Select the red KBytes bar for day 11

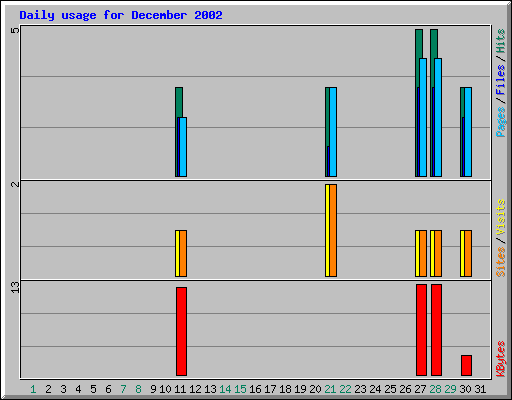pos(181,331)
